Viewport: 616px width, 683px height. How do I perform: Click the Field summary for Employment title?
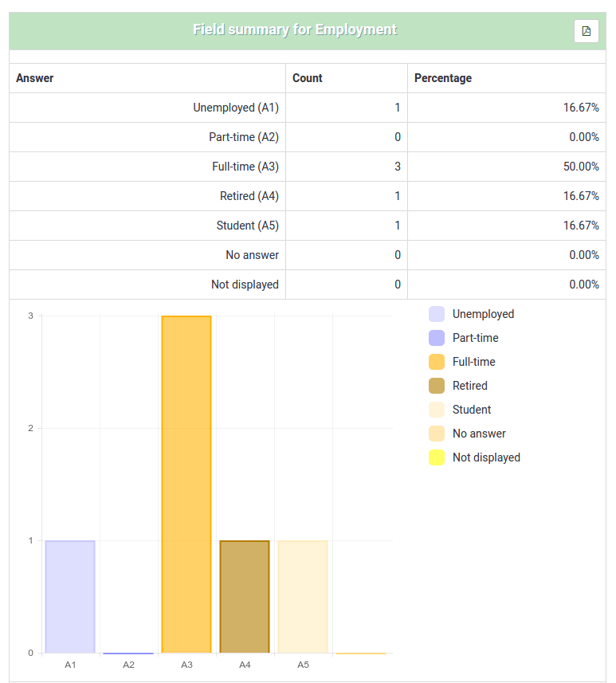pyautogui.click(x=295, y=29)
